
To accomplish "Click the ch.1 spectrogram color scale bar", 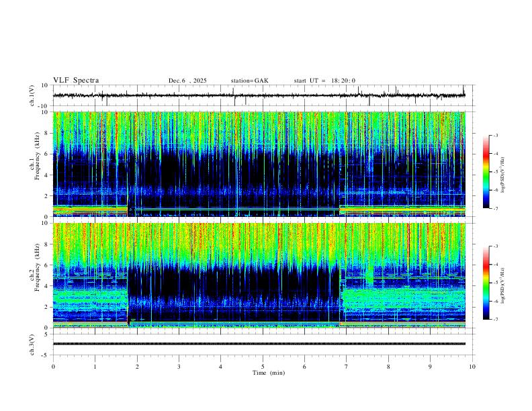I will (x=486, y=172).
